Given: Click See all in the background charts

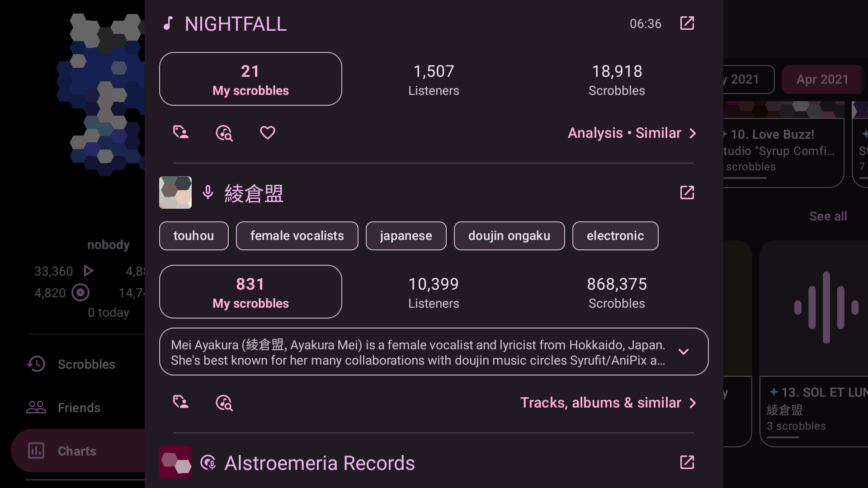Looking at the screenshot, I should (x=828, y=216).
